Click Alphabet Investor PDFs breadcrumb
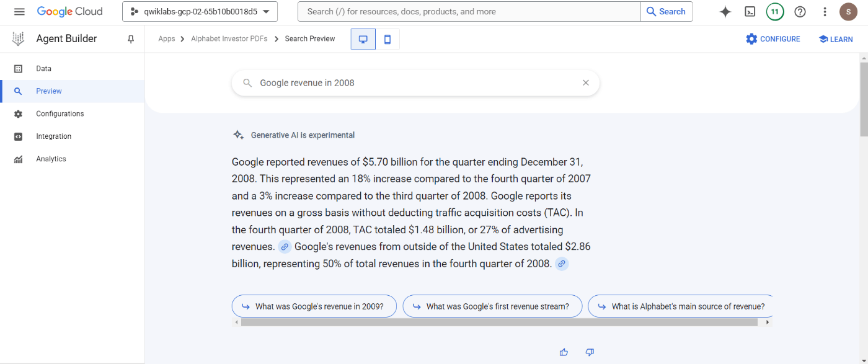The image size is (868, 364). tap(229, 39)
